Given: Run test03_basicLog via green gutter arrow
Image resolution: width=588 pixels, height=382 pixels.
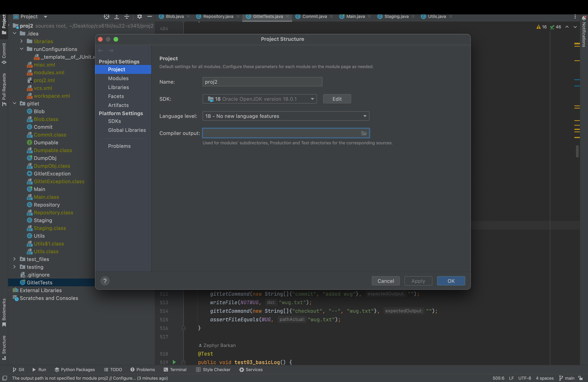Looking at the screenshot, I should click(x=174, y=362).
